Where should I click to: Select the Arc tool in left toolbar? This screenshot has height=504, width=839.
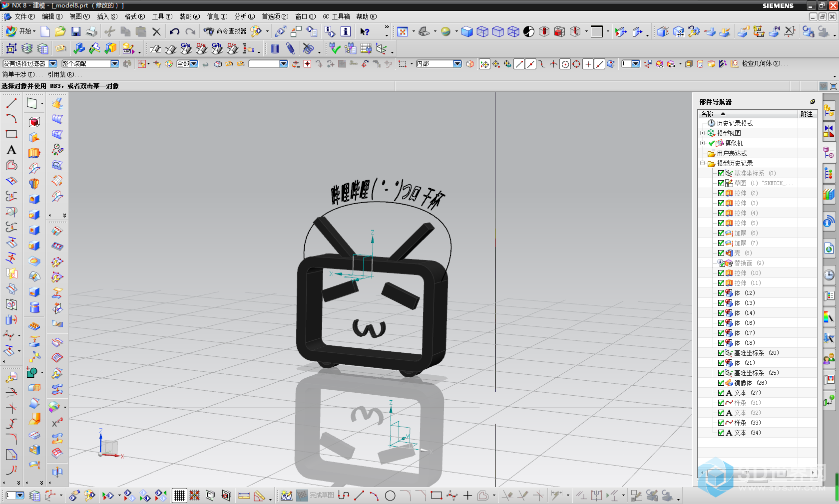coord(11,119)
